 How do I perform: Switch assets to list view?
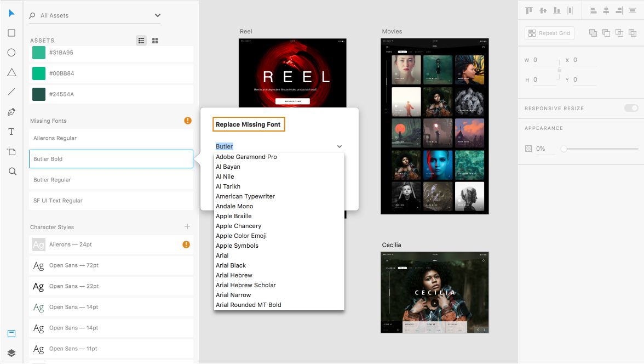coord(141,41)
